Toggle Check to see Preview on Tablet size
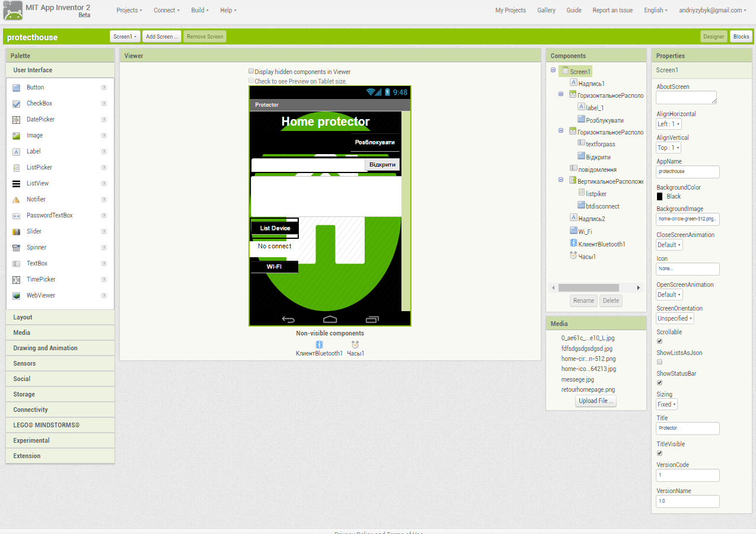This screenshot has height=534, width=756. pos(251,80)
